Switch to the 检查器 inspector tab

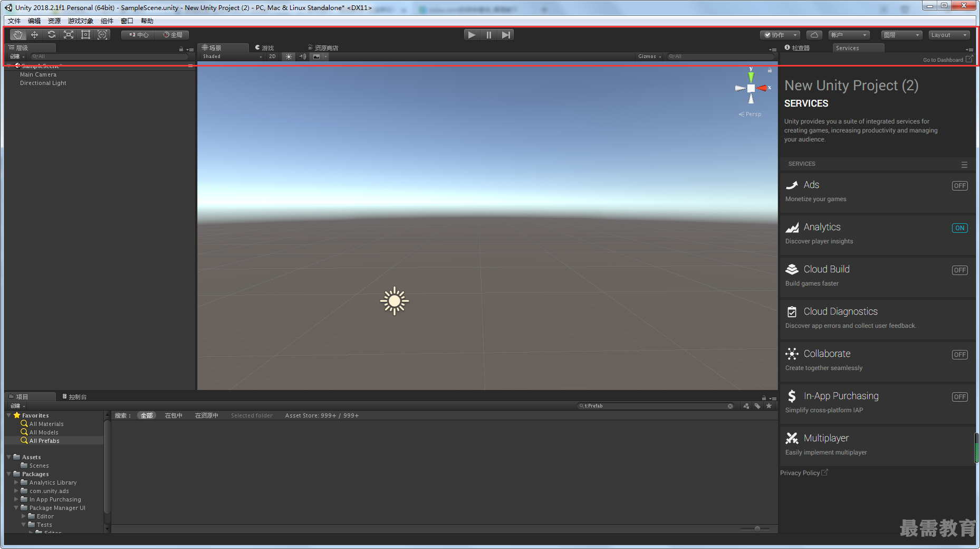coord(798,48)
